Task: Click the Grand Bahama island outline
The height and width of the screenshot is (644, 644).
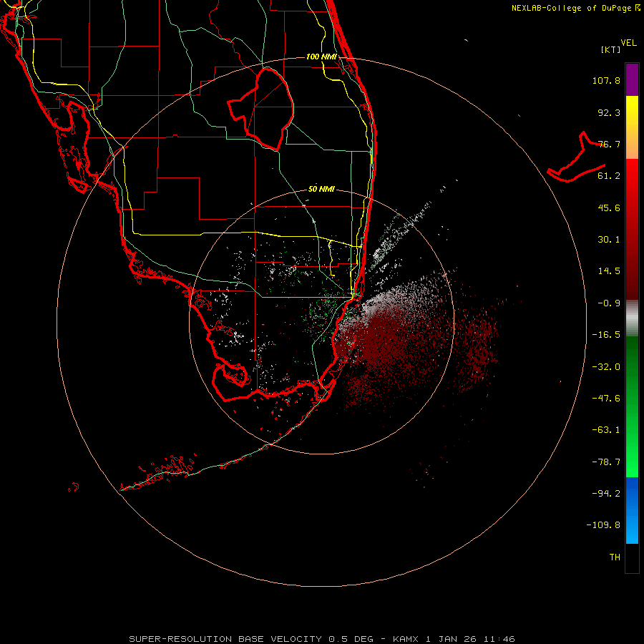Action: pyautogui.click(x=576, y=157)
